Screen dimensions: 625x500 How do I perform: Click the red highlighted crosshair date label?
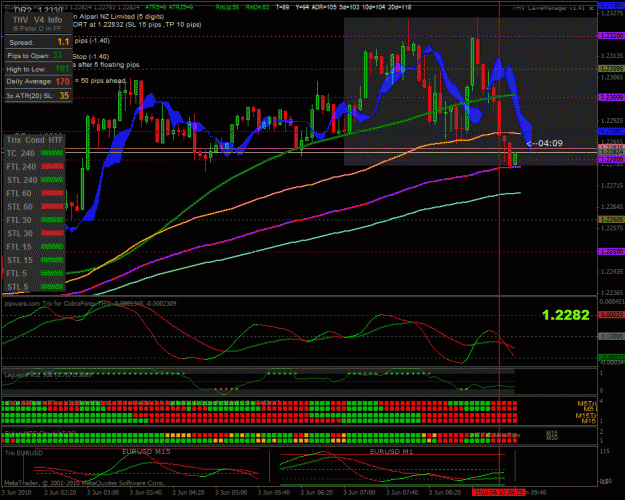pyautogui.click(x=498, y=492)
